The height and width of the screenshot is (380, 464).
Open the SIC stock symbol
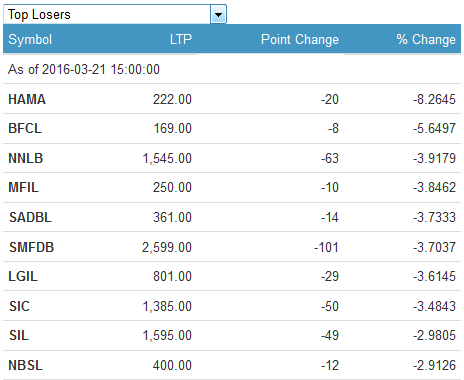pyautogui.click(x=19, y=306)
